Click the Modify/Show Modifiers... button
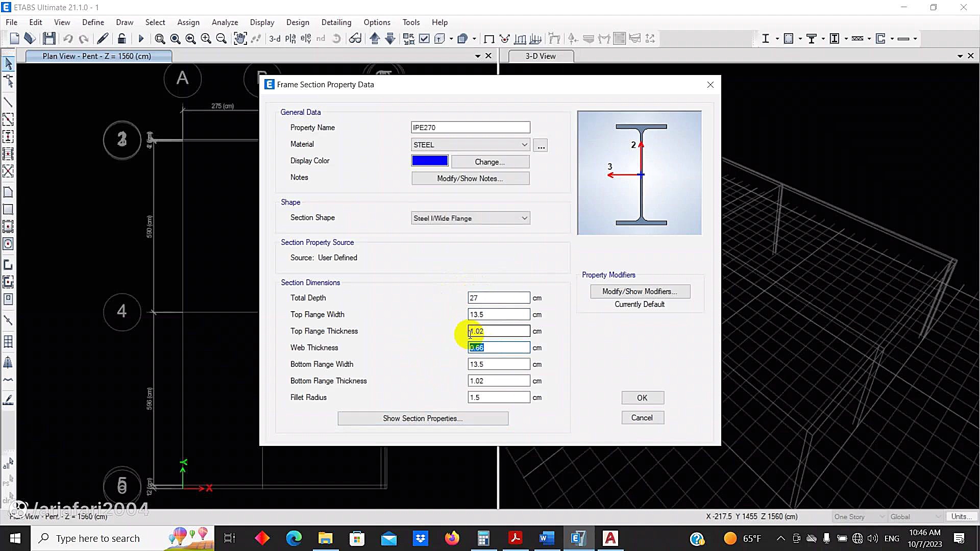This screenshot has width=980, height=551. point(640,291)
